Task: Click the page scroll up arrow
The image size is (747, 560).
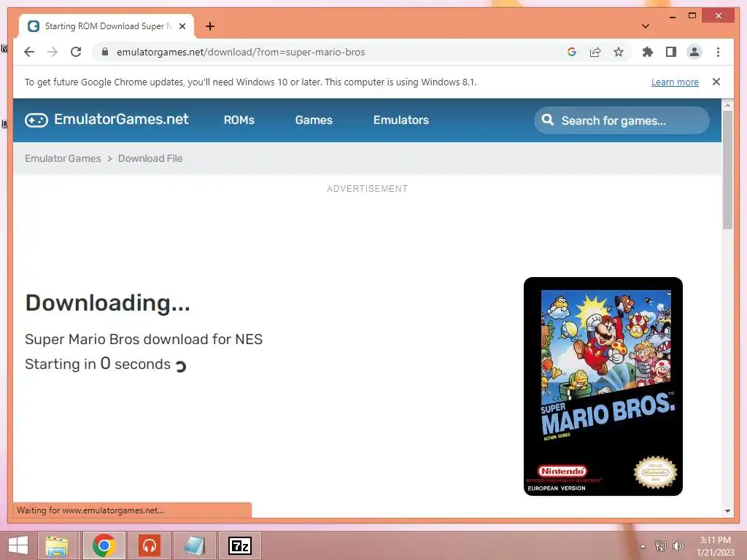Action: [727, 104]
